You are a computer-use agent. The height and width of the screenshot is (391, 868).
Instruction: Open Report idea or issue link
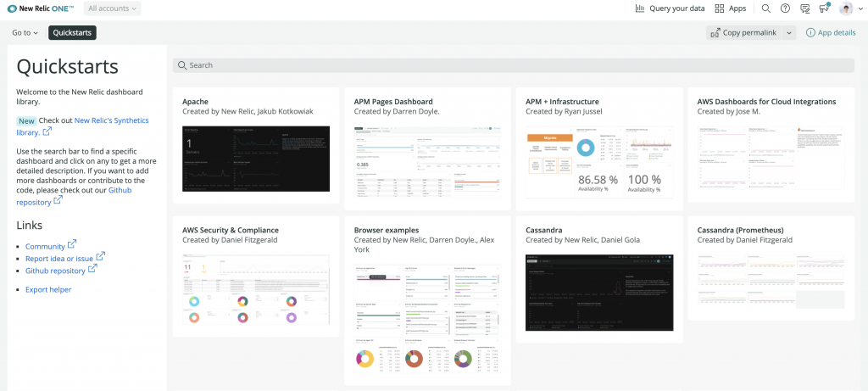pos(59,259)
